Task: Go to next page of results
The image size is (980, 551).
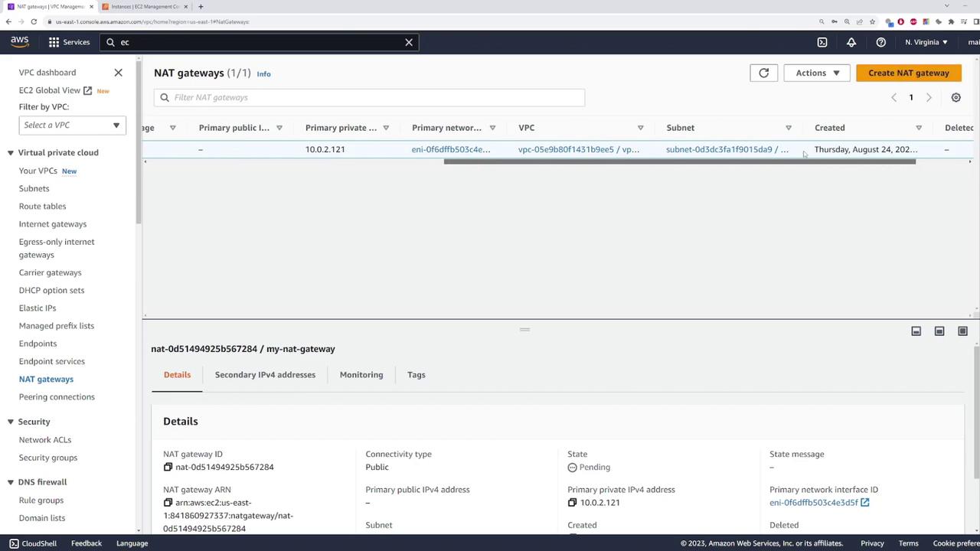Action: (x=929, y=97)
